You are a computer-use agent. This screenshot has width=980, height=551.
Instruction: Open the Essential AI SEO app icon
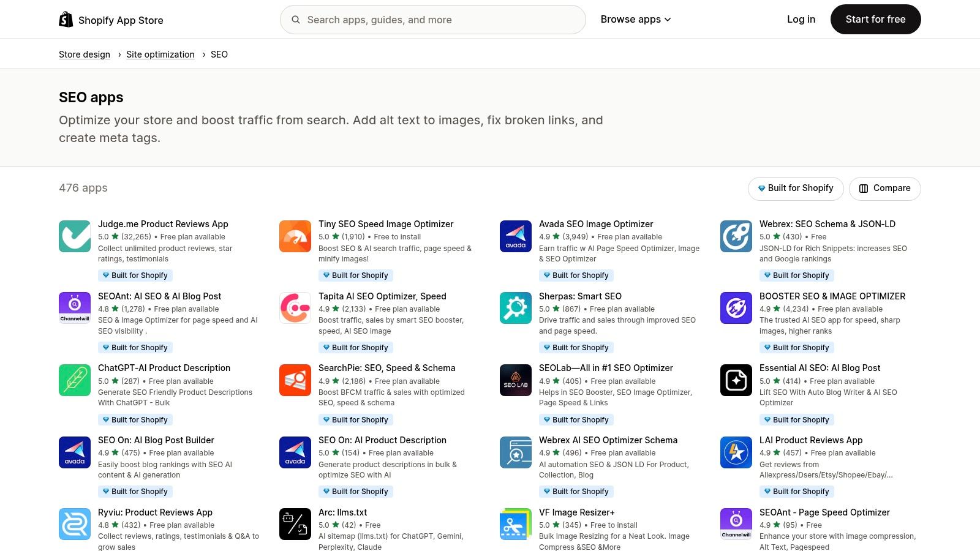[736, 380]
